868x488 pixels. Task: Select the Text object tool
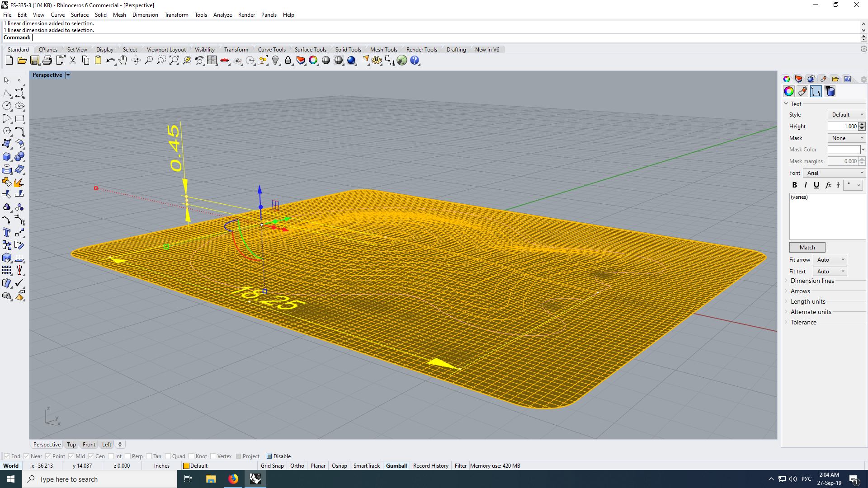7,232
